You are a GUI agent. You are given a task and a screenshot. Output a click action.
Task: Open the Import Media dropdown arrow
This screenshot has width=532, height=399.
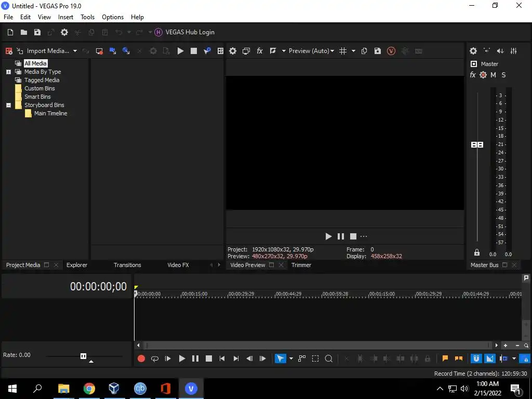pos(75,51)
